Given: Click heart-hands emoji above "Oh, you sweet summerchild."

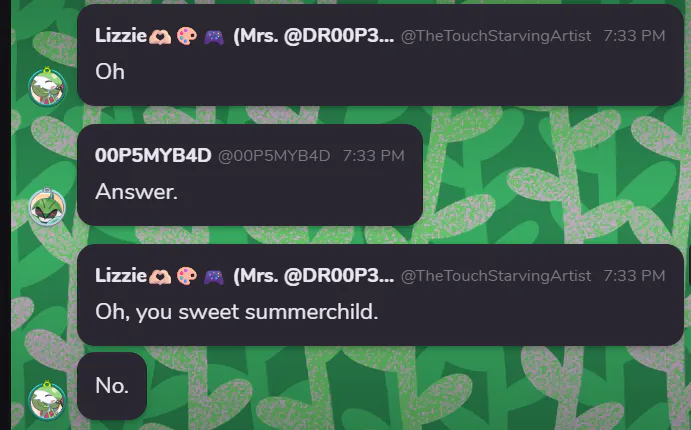Looking at the screenshot, I should 160,276.
